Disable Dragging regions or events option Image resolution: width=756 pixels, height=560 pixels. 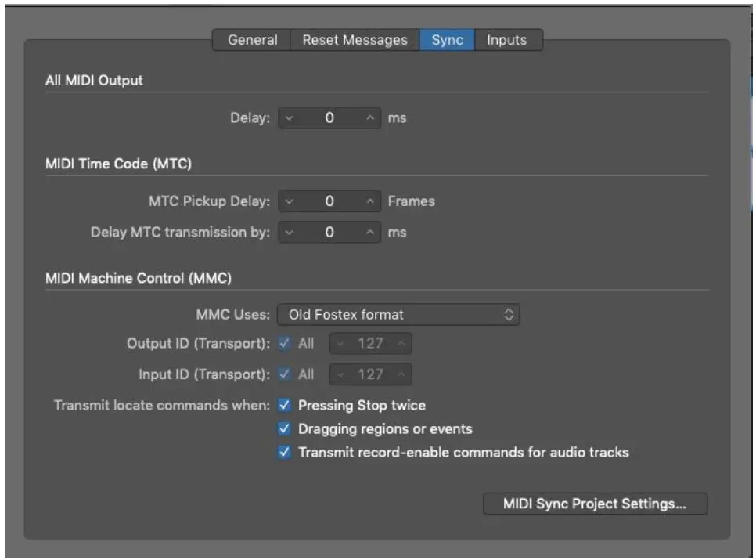[x=285, y=429]
